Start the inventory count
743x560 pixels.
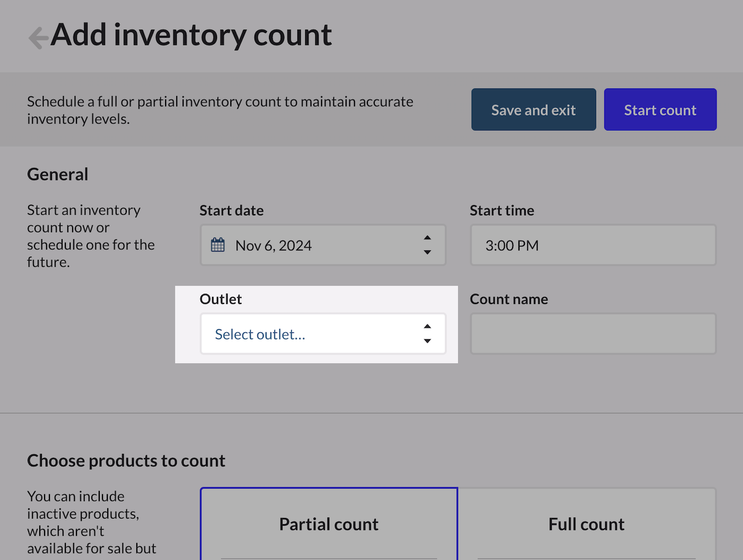(660, 110)
